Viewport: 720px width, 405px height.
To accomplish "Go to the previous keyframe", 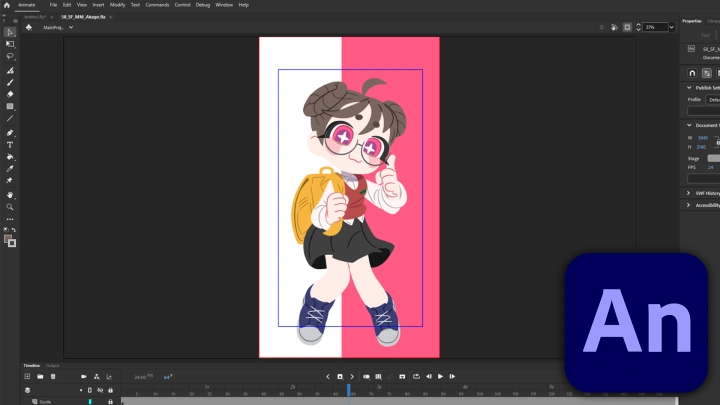I will click(328, 377).
